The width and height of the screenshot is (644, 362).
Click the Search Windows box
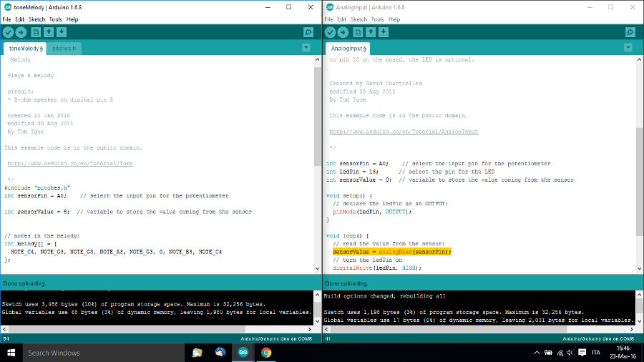(x=102, y=353)
